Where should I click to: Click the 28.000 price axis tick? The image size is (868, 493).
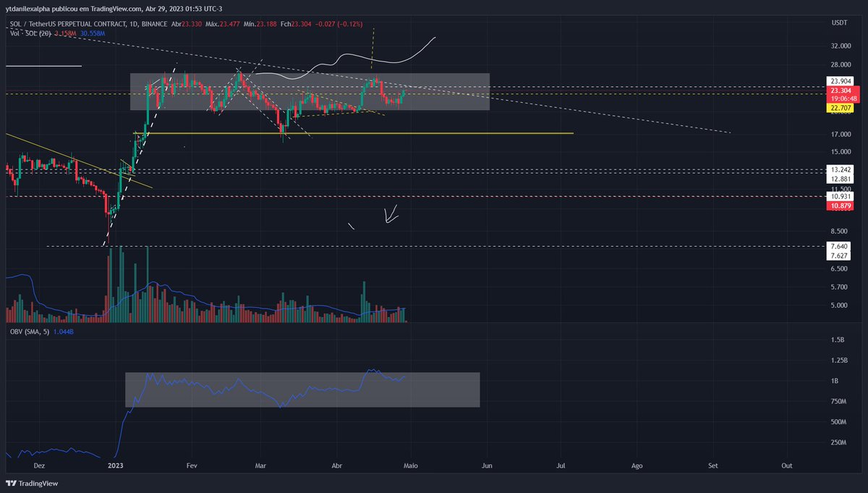pyautogui.click(x=840, y=65)
